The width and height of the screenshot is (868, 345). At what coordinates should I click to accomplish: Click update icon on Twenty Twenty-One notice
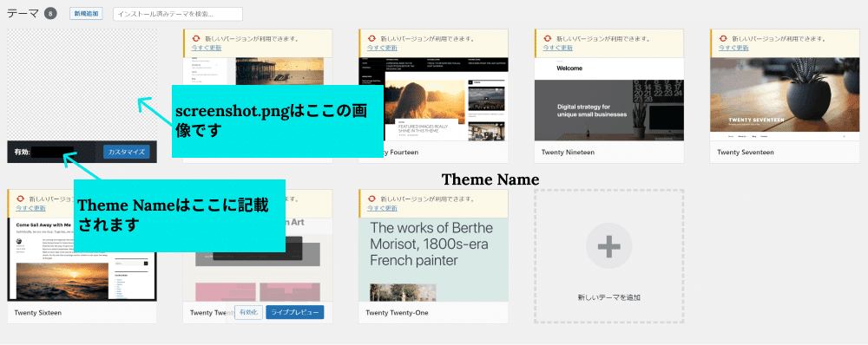(372, 199)
